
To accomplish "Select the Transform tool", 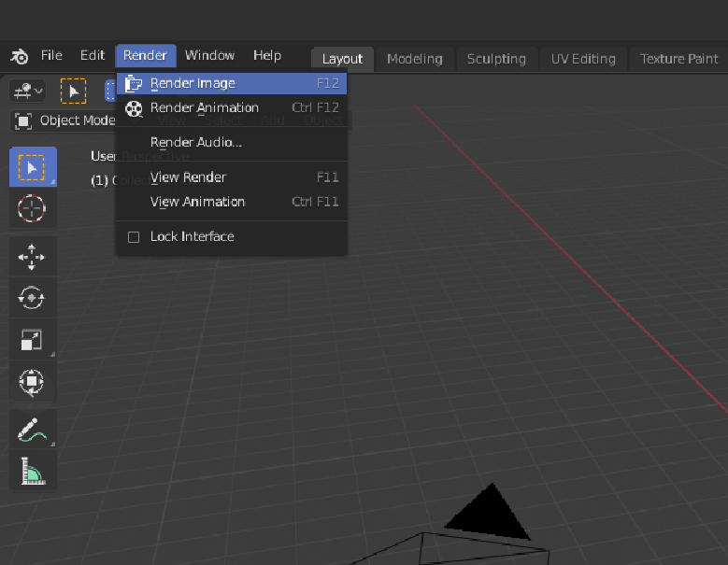I will coord(32,382).
